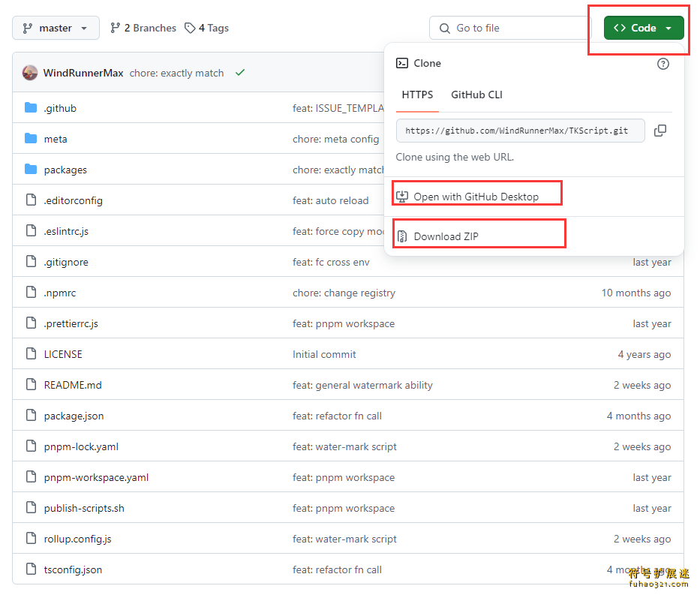Focus the Go to file search field

(510, 28)
